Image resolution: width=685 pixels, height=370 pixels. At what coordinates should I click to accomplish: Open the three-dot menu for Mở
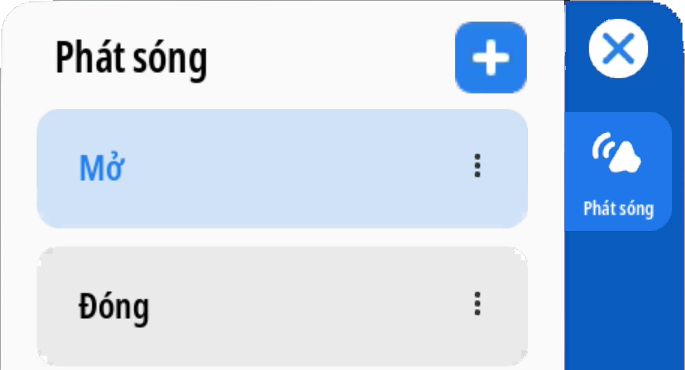(x=477, y=166)
